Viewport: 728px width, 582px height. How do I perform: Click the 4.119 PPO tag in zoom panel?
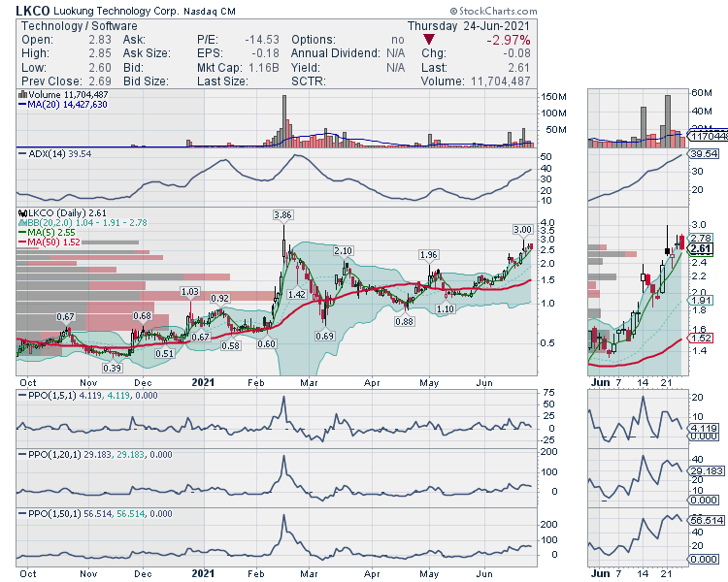[x=704, y=428]
